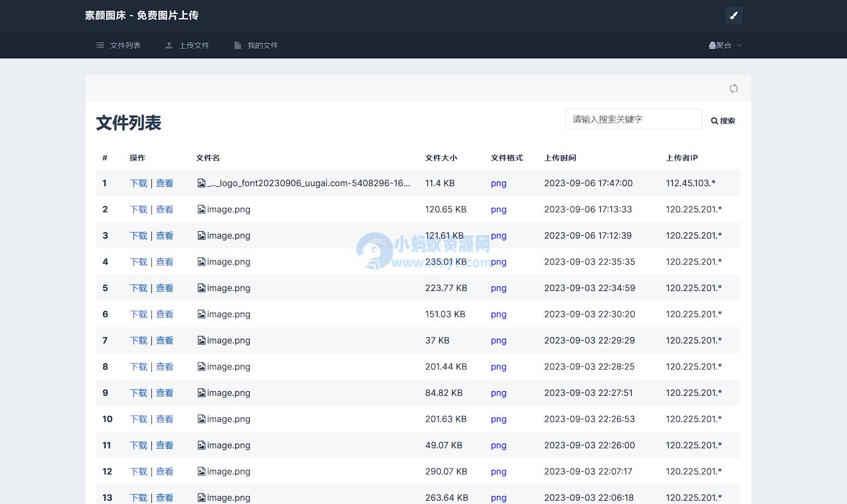847x504 pixels.
Task: Download the 201.63 KB image
Action: point(139,419)
